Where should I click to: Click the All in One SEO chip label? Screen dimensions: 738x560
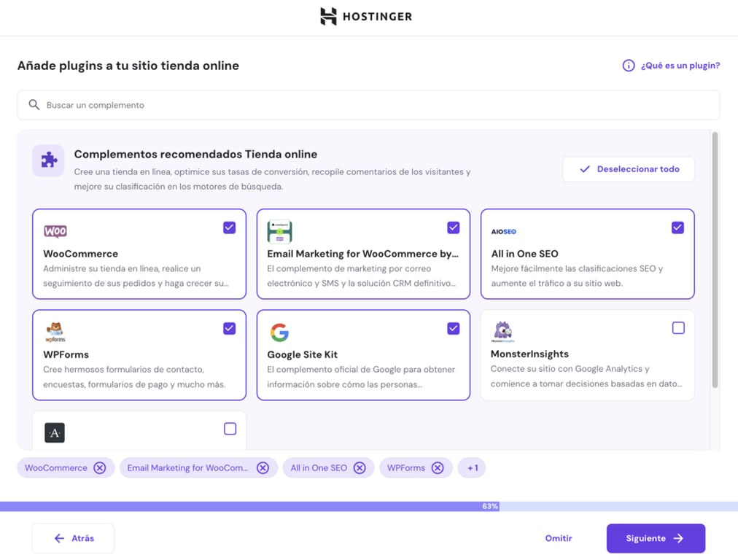pyautogui.click(x=319, y=468)
